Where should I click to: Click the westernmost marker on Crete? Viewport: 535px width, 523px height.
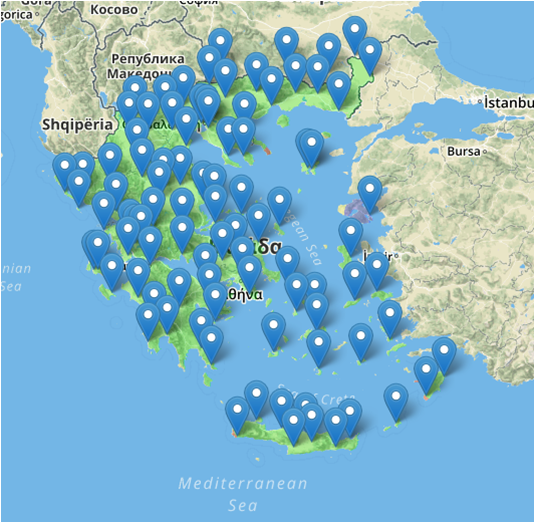(237, 415)
